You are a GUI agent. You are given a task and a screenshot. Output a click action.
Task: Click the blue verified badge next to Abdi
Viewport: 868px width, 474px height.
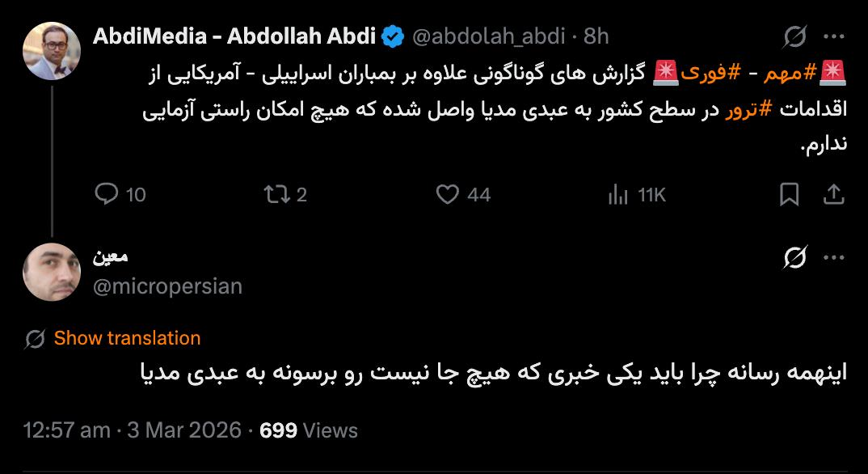(394, 36)
